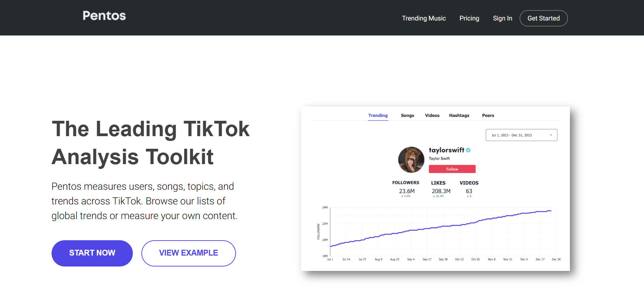Click the Get Started button
The image size is (644, 303).
tap(544, 18)
